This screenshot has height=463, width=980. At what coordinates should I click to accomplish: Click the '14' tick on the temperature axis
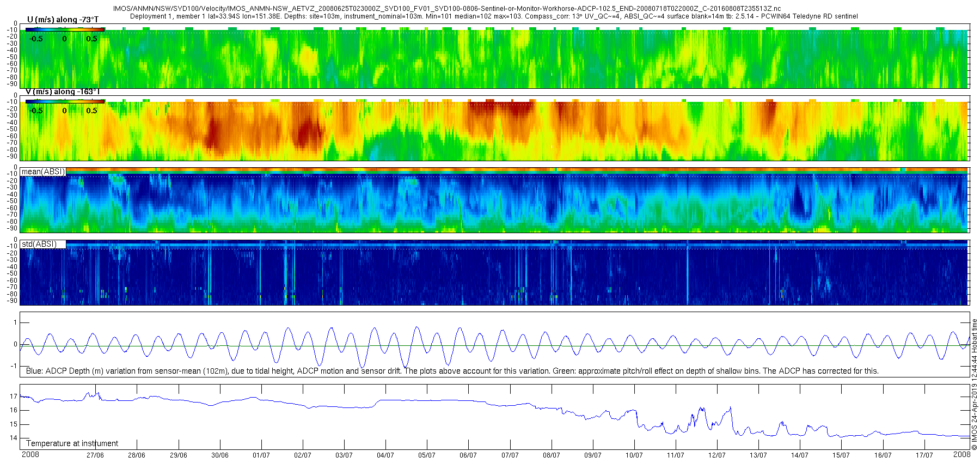point(14,438)
